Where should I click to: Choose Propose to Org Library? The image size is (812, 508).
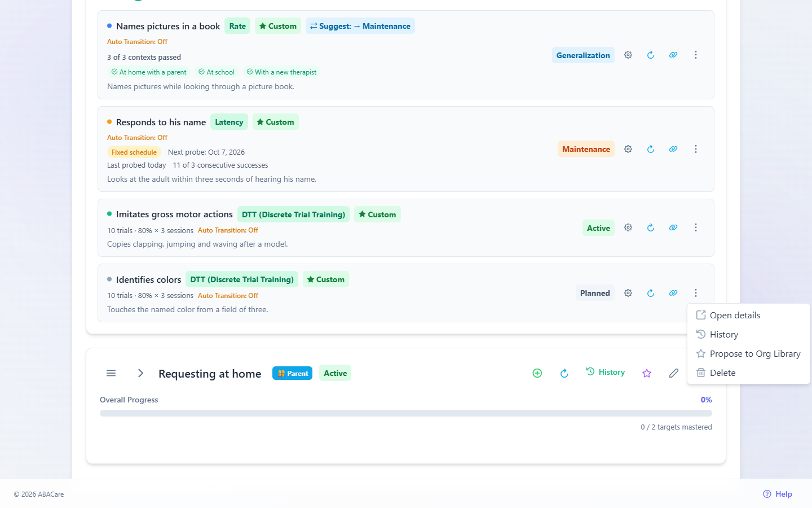click(748, 353)
